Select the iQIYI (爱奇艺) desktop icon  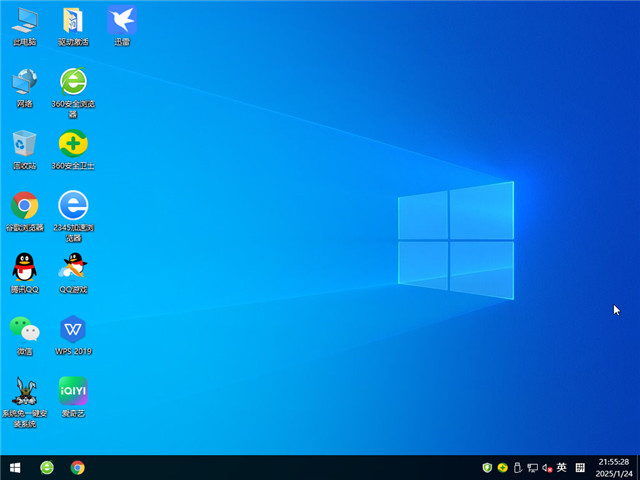coord(73,391)
